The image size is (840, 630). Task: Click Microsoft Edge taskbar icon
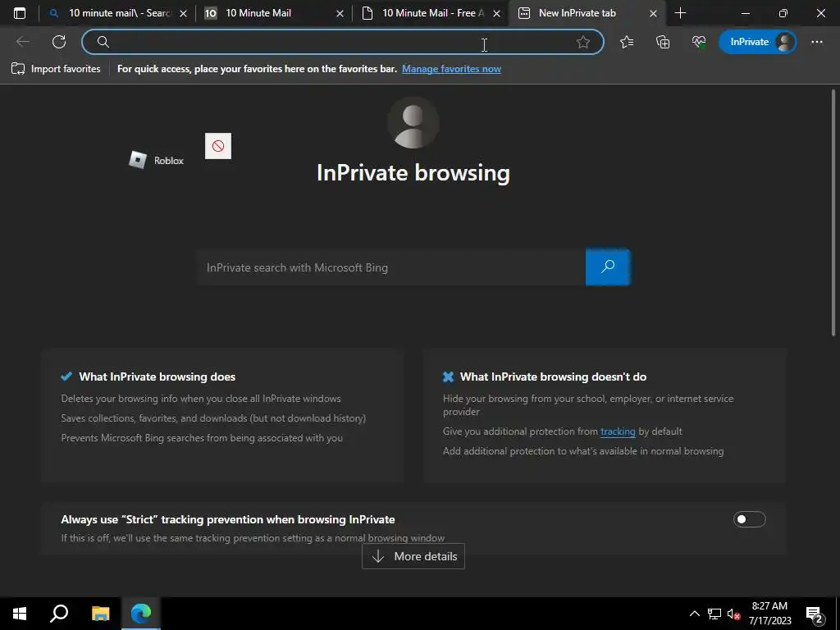tap(141, 614)
